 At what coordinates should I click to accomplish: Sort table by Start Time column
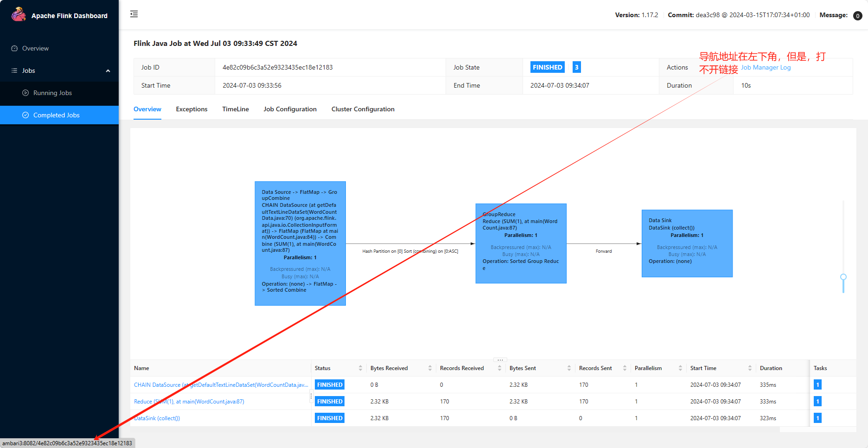750,368
